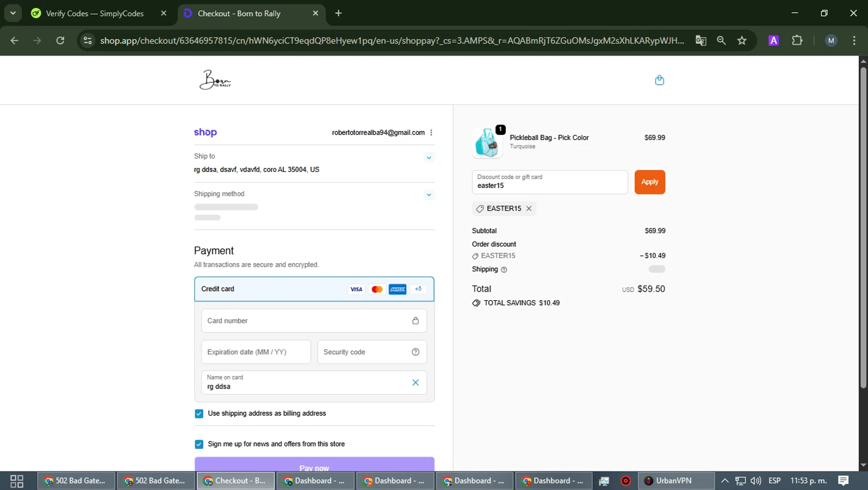Translate this page icon
This screenshot has height=490, width=868.
pyautogui.click(x=701, y=40)
